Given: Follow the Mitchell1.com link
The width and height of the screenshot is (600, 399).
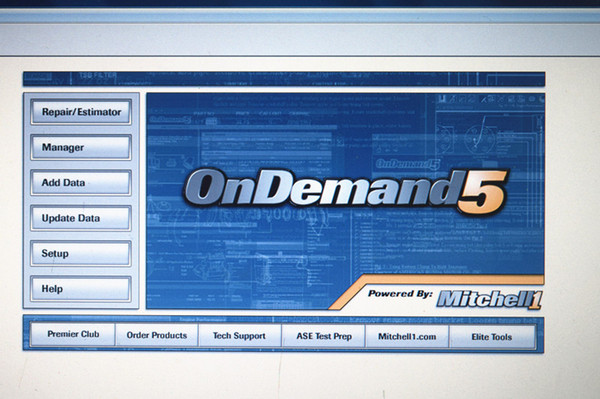Looking at the screenshot, I should coord(407,337).
